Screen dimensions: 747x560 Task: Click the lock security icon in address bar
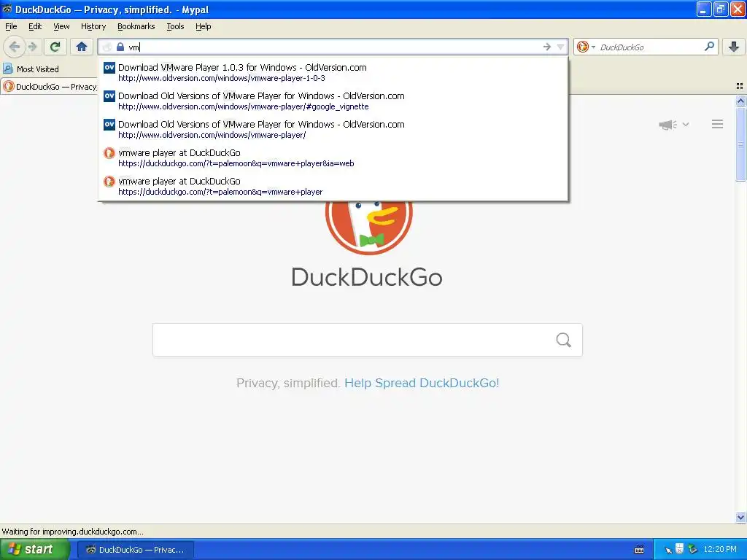(x=120, y=47)
